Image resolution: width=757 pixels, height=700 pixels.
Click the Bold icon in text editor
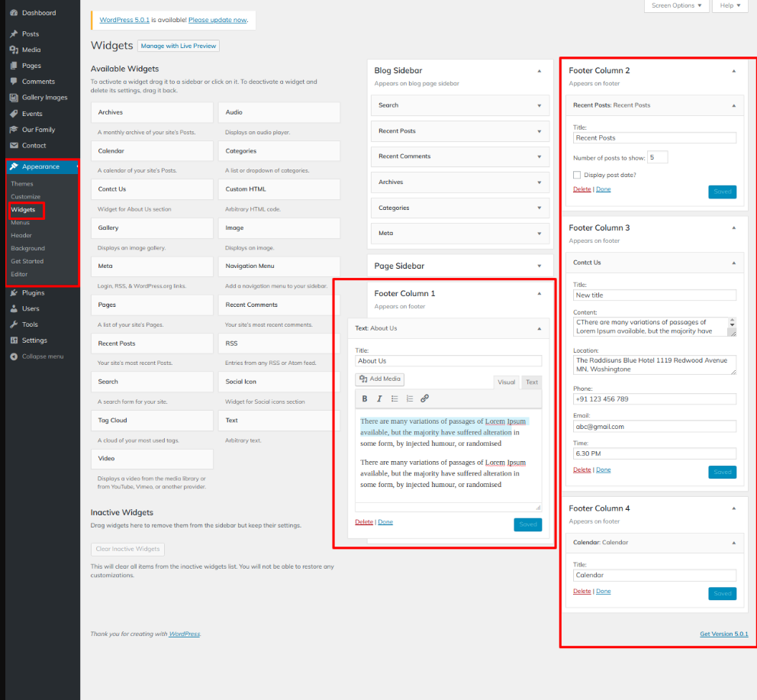(365, 398)
